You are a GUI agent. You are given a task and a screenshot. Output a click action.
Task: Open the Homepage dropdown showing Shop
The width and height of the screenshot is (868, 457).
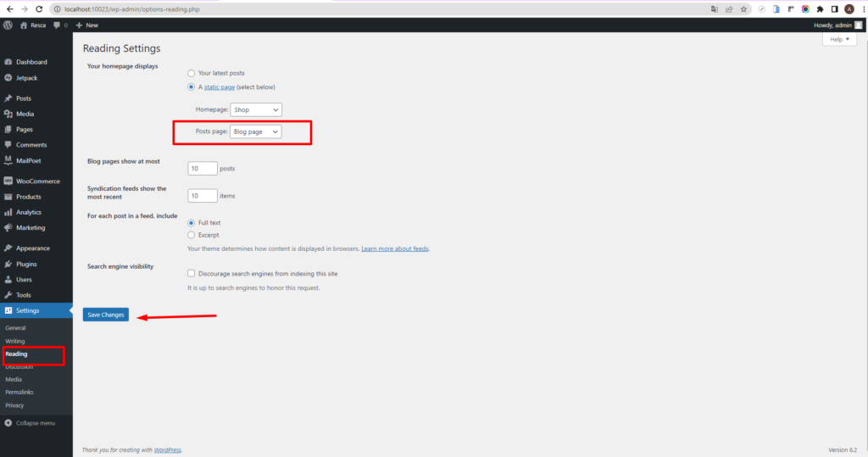click(256, 109)
